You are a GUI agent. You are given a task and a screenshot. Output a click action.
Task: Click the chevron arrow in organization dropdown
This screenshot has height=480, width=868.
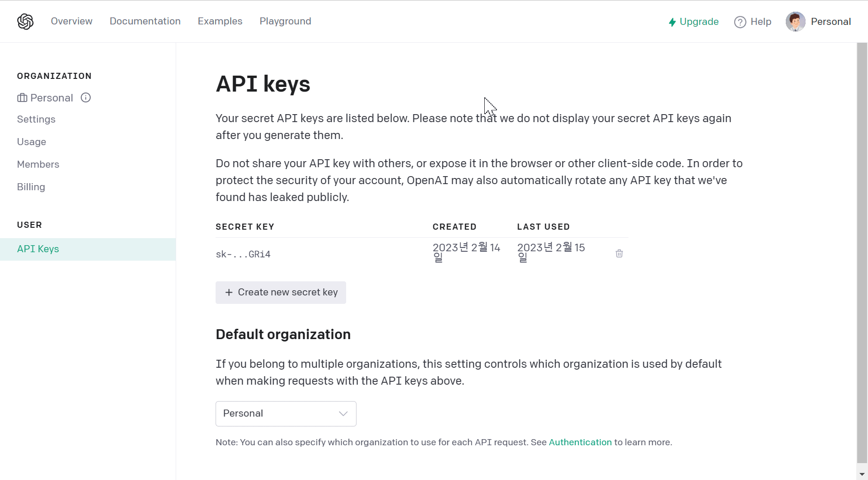[343, 414]
